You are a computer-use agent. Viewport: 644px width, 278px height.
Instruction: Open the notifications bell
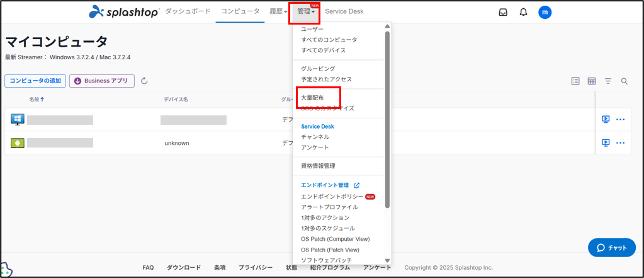click(x=523, y=13)
